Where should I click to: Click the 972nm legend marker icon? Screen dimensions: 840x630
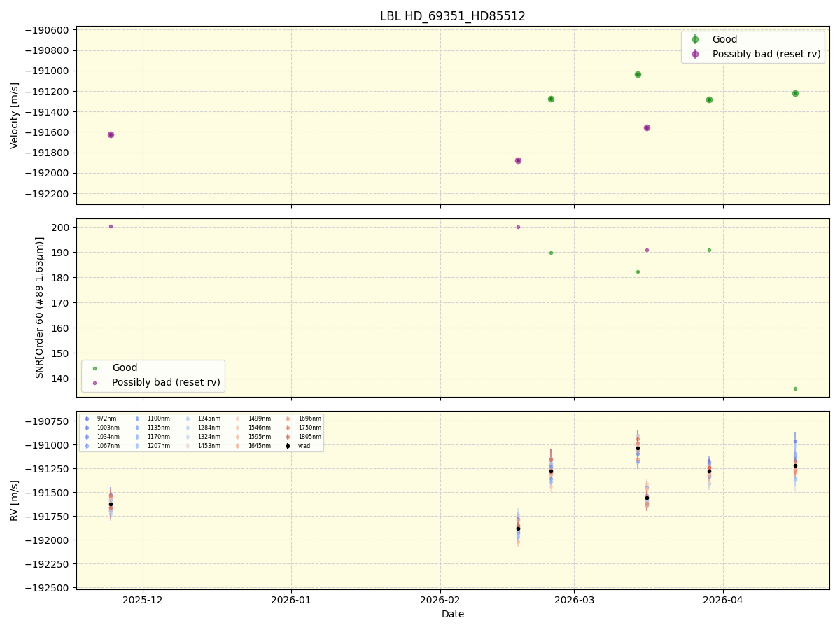tap(87, 419)
